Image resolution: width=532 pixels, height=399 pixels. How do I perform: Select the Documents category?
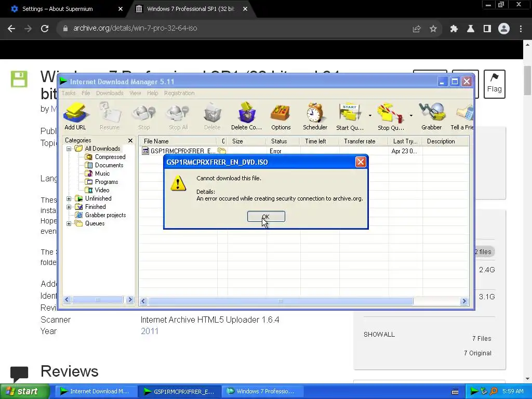(104, 165)
